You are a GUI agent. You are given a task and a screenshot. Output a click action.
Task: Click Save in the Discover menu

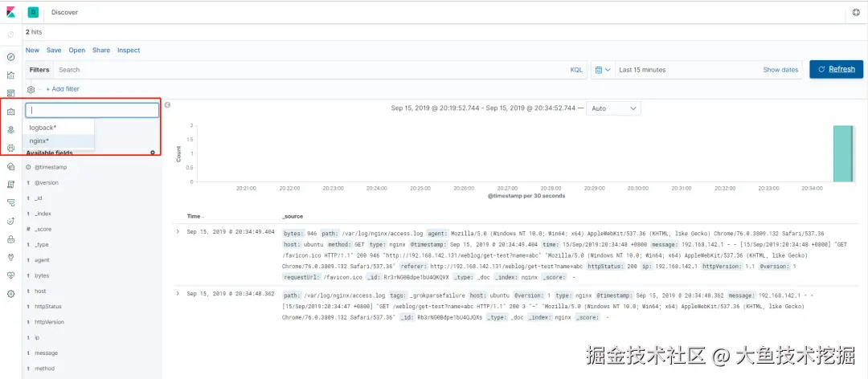coord(54,51)
